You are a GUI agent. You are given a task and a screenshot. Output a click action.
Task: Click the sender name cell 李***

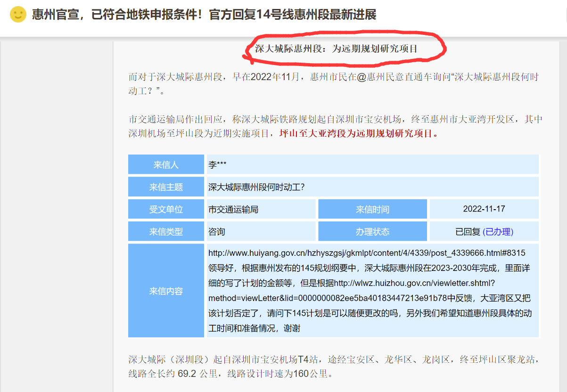(372, 164)
